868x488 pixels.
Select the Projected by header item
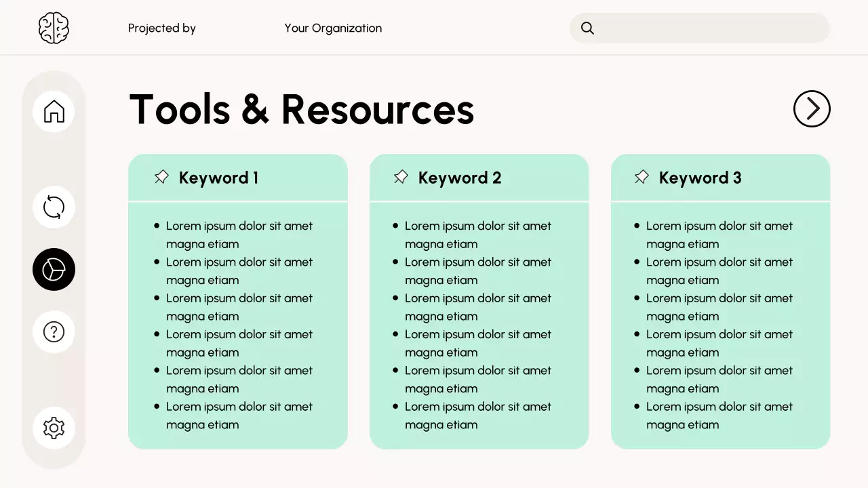[x=161, y=28]
